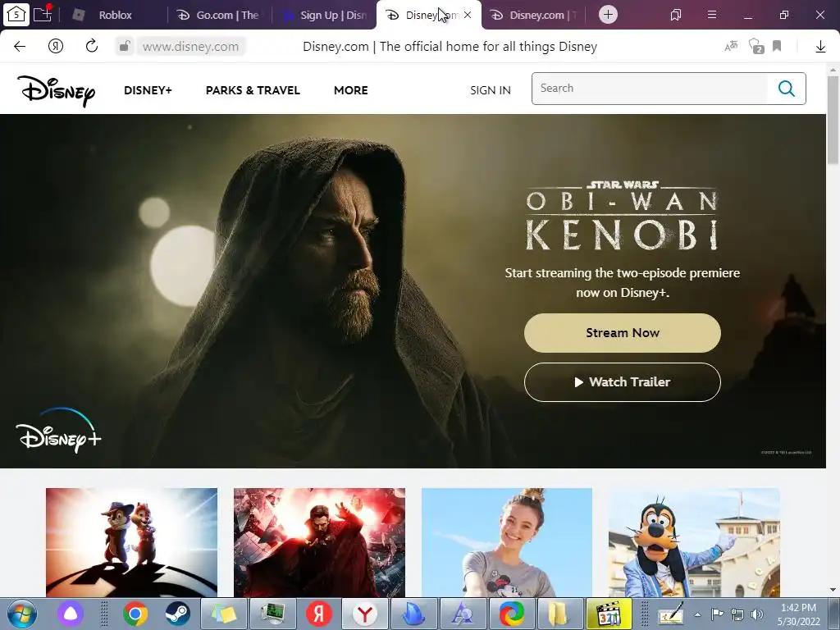Screen dimensions: 840x630
Task: Open the system monitor taskbar icon
Action: click(272, 614)
